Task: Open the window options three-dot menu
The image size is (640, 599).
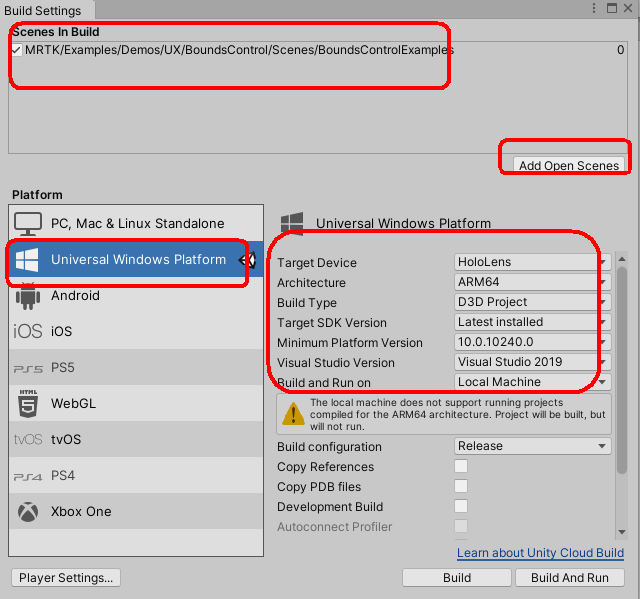Action: (594, 8)
